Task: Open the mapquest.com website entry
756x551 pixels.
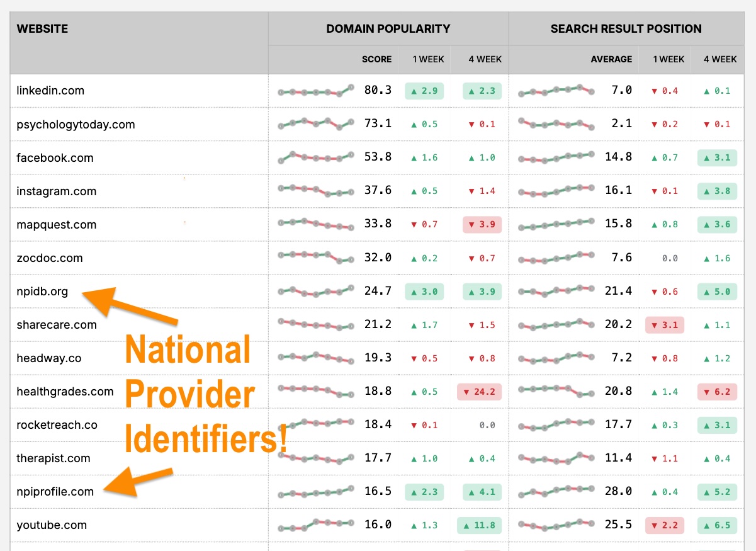Action: (x=57, y=225)
